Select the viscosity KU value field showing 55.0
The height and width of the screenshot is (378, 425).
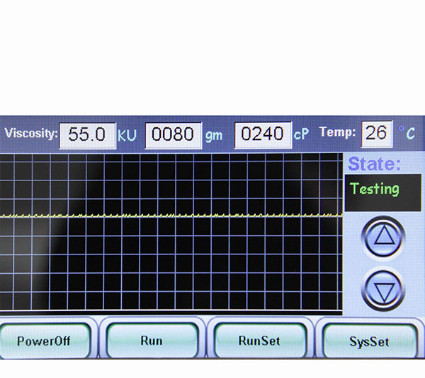click(88, 135)
